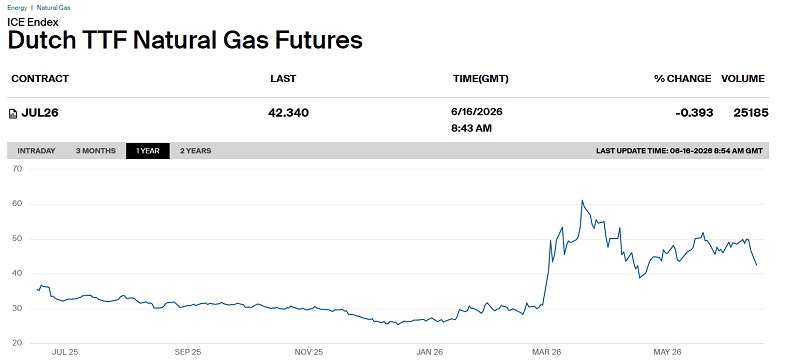
Task: Click the last price 42.340
Action: point(288,113)
